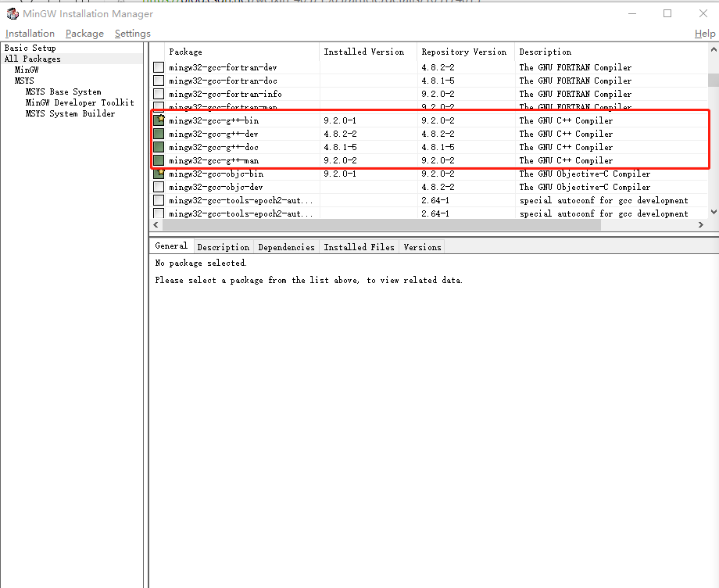Click installed version 9.2.0-2 of g++-man

tap(340, 160)
